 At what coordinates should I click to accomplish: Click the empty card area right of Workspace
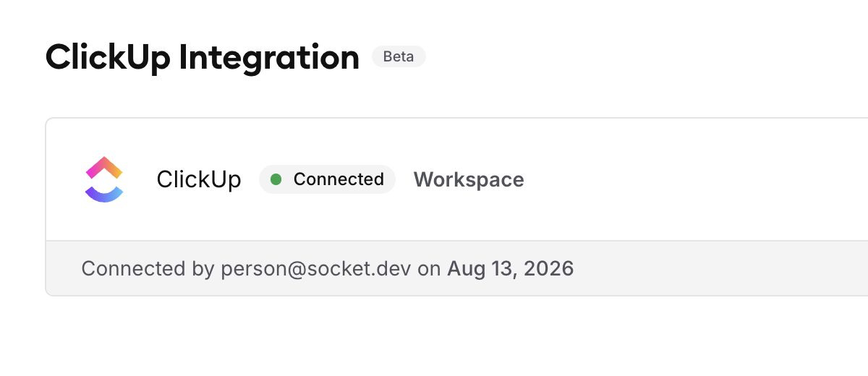tap(694, 179)
